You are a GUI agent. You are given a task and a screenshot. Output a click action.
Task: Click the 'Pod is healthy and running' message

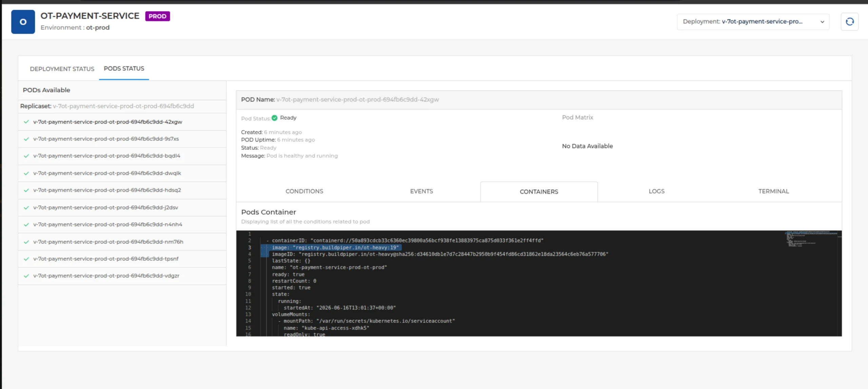point(302,156)
